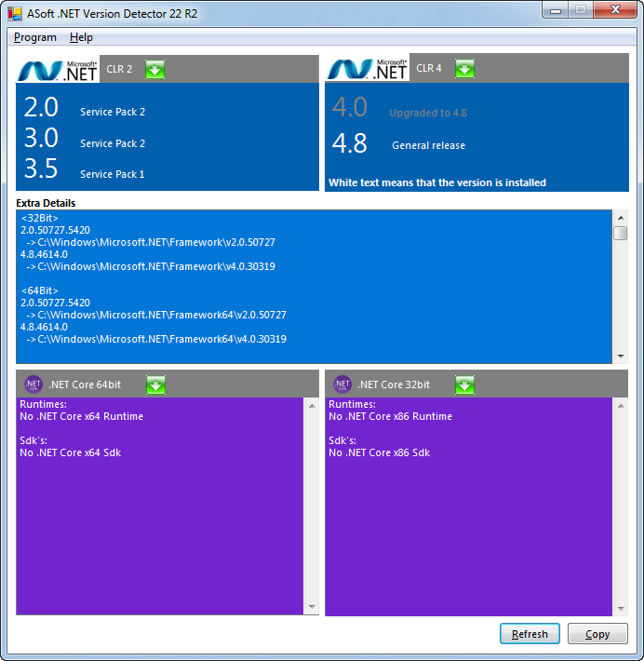Image resolution: width=644 pixels, height=661 pixels.
Task: Click the Framework\v2.0.50727 path line
Action: tap(151, 242)
